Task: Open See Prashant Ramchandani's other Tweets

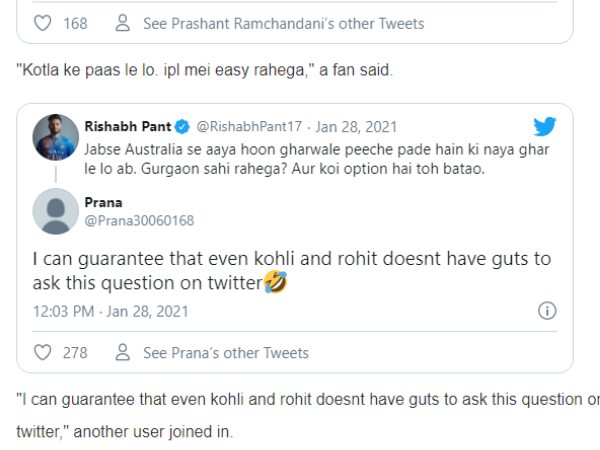Action: tap(283, 23)
